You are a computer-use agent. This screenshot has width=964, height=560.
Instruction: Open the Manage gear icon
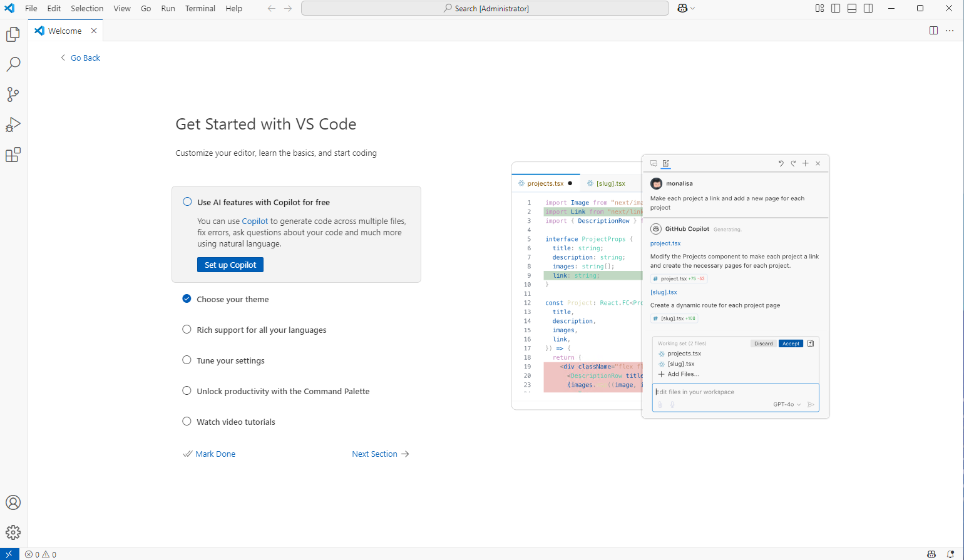click(13, 532)
